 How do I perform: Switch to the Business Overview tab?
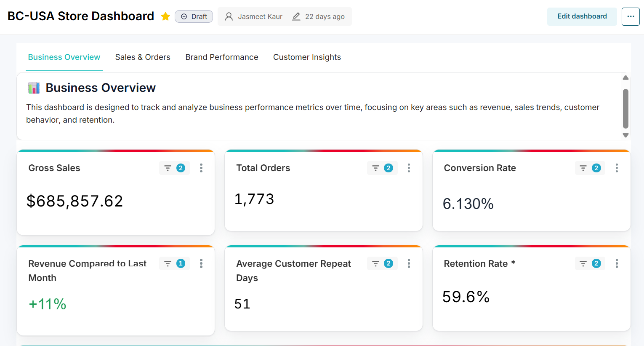click(x=64, y=57)
